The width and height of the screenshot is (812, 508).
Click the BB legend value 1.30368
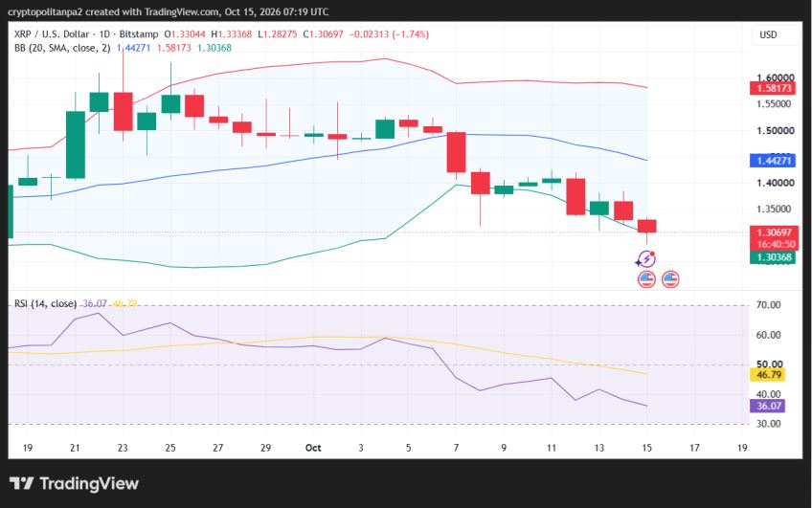click(214, 48)
